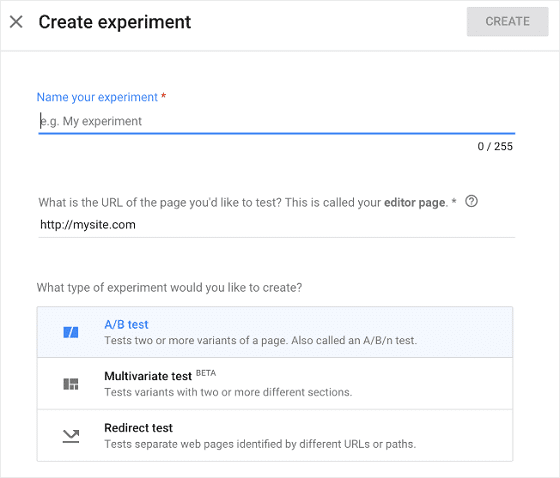Click the 'What type of experiment' question text
Image resolution: width=560 pixels, height=478 pixels.
[x=169, y=288]
